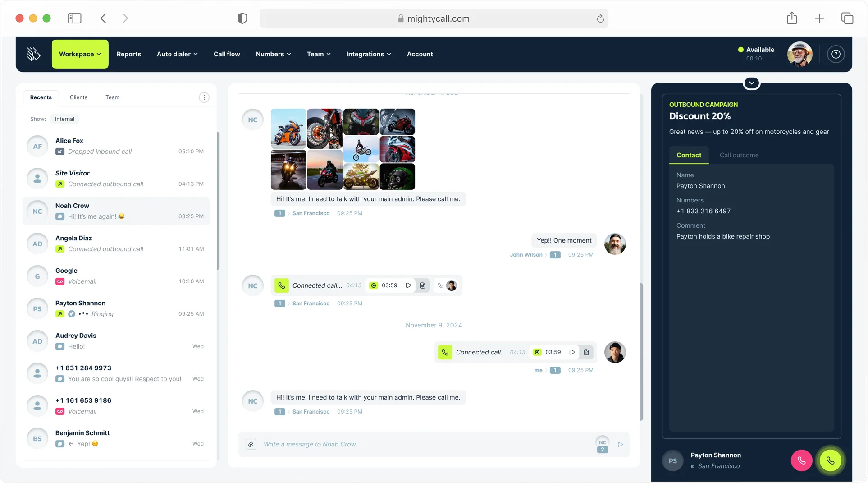The width and height of the screenshot is (868, 483).
Task: Collapse the outbound campaign panel chevron
Action: click(x=751, y=83)
